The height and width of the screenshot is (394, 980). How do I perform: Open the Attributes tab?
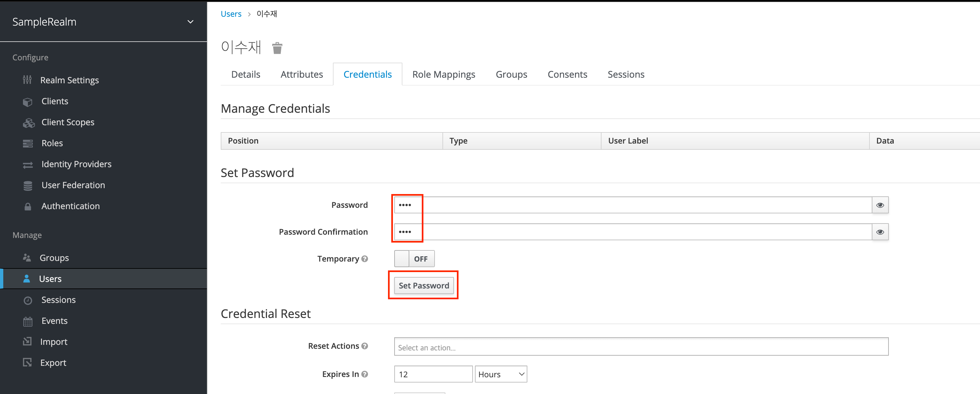(301, 74)
